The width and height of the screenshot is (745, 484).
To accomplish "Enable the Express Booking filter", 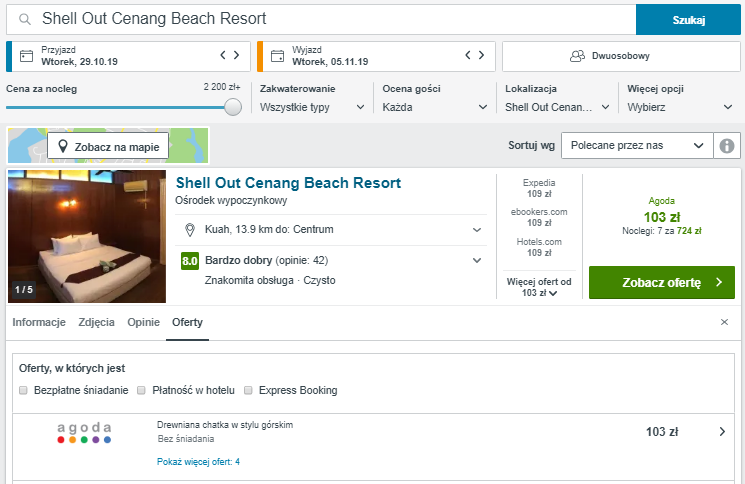I will (x=248, y=390).
